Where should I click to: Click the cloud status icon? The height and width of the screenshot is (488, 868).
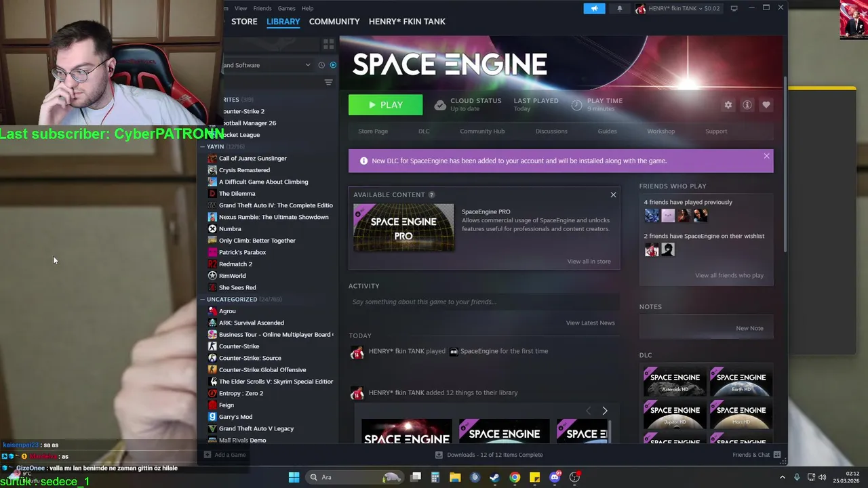tap(440, 105)
